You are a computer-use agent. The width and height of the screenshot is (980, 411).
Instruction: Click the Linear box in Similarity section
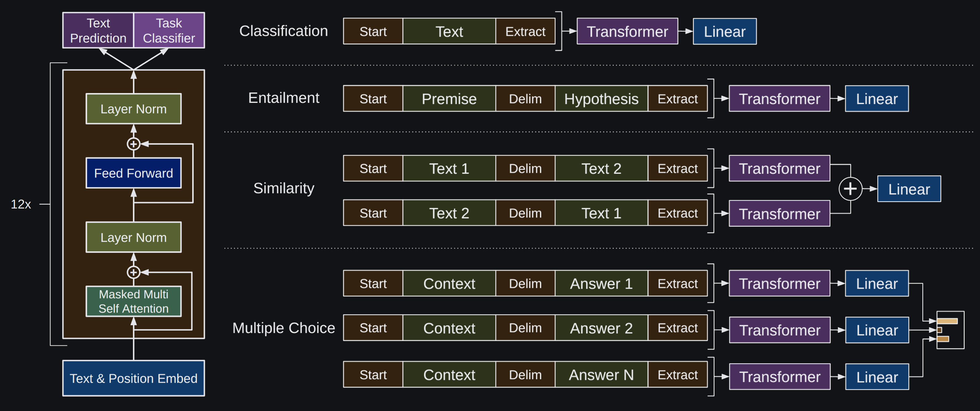tap(909, 189)
